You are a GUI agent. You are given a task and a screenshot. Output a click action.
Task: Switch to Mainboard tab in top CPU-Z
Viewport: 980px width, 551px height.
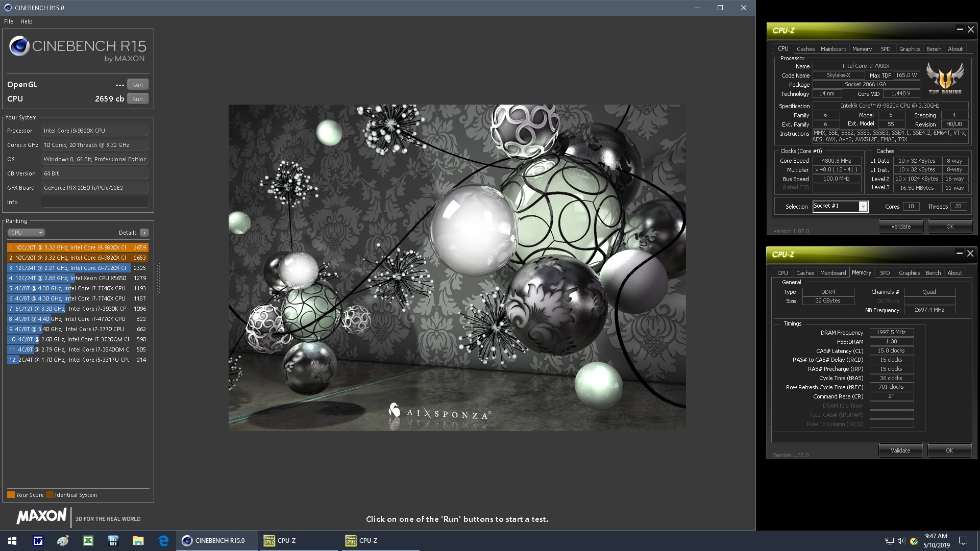834,49
